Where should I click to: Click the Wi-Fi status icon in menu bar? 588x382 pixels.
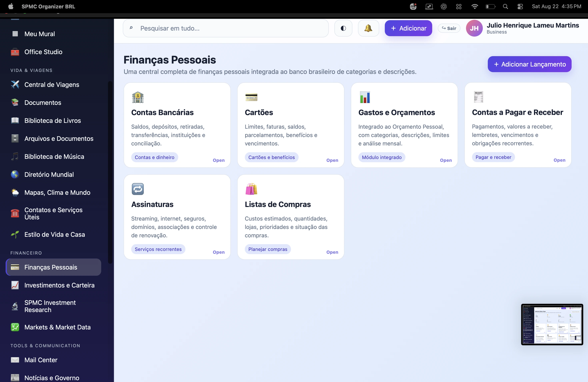pyautogui.click(x=475, y=7)
